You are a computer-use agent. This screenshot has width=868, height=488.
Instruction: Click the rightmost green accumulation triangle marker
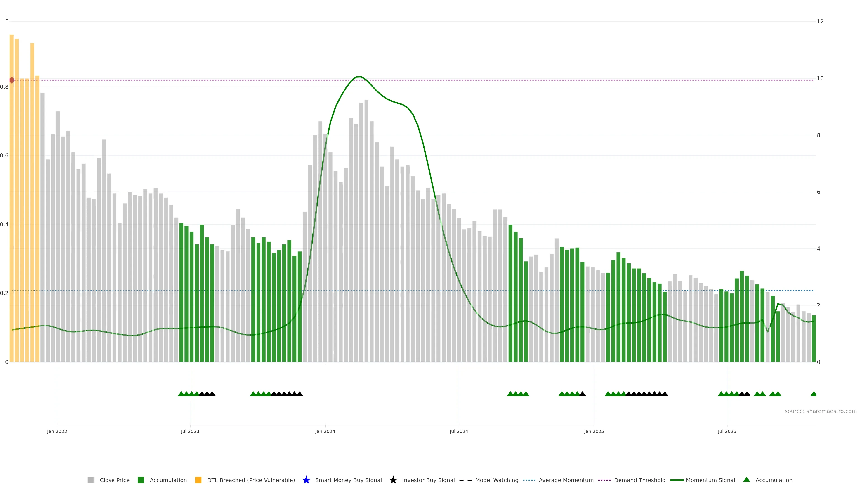(x=814, y=394)
